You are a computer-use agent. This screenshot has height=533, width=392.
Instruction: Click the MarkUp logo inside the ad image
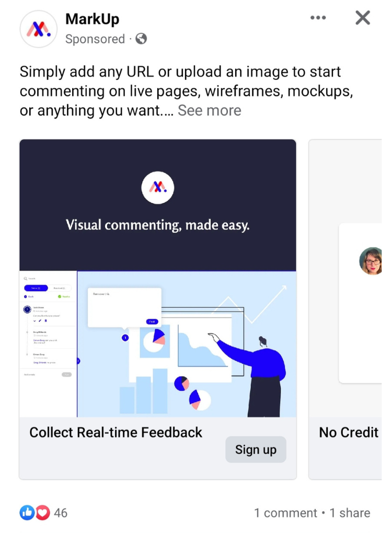(158, 188)
